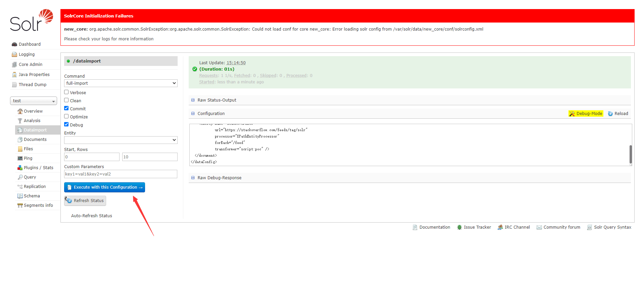This screenshot has width=644, height=307.
Task: Click the Issue Tracker bug icon
Action: click(x=459, y=227)
